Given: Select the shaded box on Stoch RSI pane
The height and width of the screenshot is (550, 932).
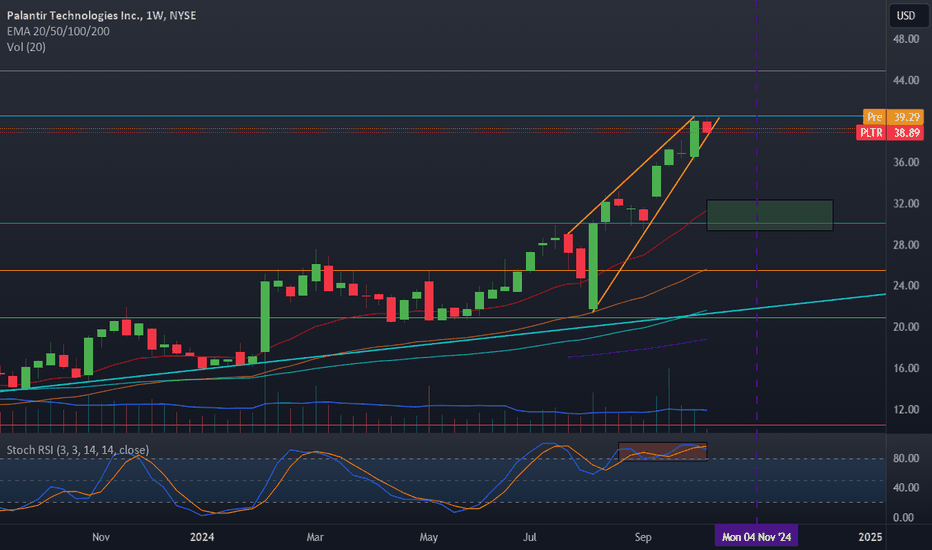Looking at the screenshot, I should 663,451.
